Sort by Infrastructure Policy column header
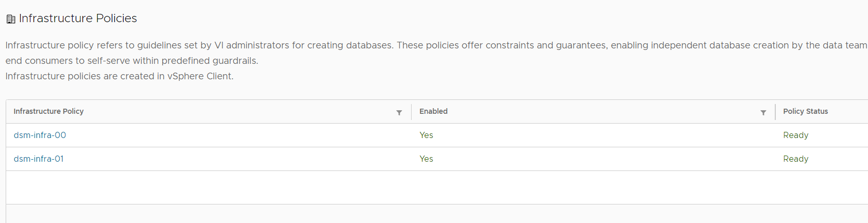The height and width of the screenshot is (223, 868). click(x=48, y=111)
